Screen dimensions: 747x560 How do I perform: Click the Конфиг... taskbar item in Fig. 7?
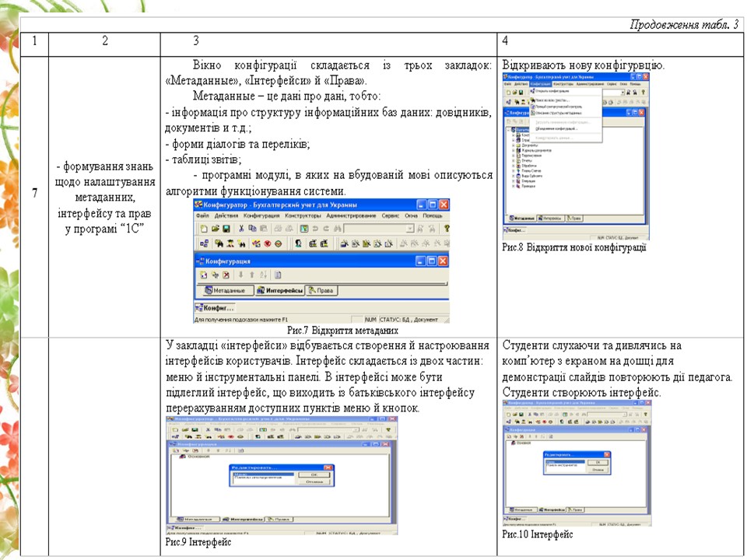point(214,307)
